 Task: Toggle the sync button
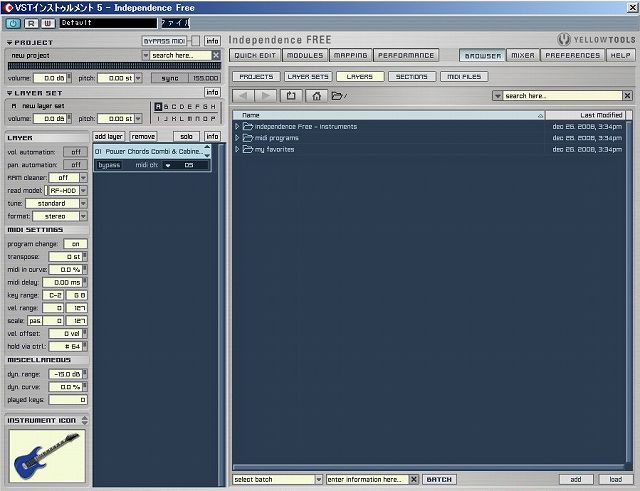(170, 78)
